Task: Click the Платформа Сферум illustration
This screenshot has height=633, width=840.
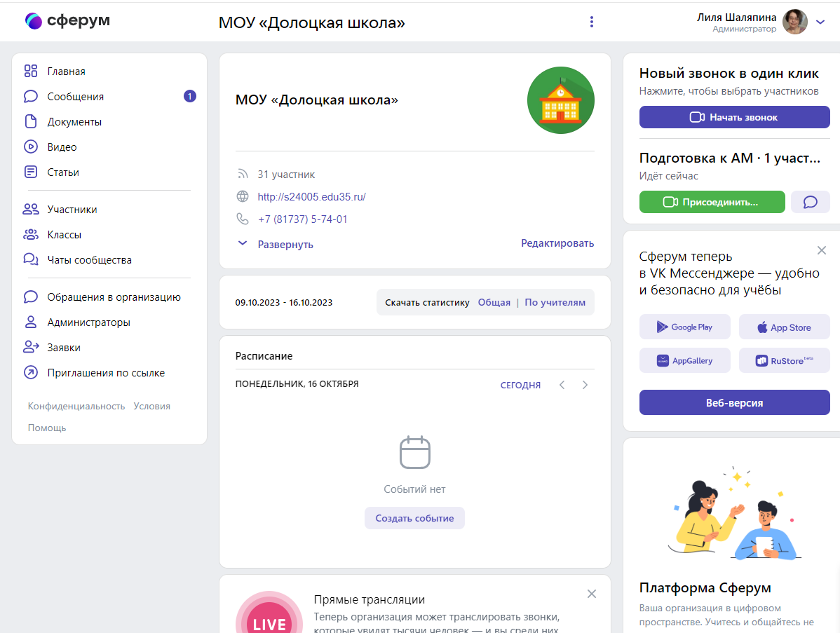Action: tap(734, 514)
